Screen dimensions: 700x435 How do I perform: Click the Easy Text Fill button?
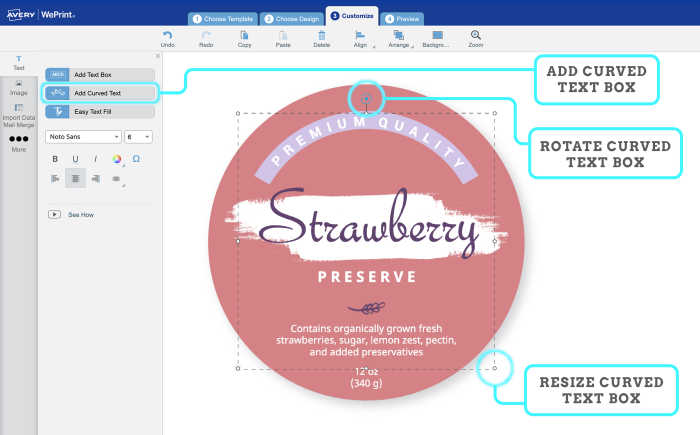pos(100,111)
